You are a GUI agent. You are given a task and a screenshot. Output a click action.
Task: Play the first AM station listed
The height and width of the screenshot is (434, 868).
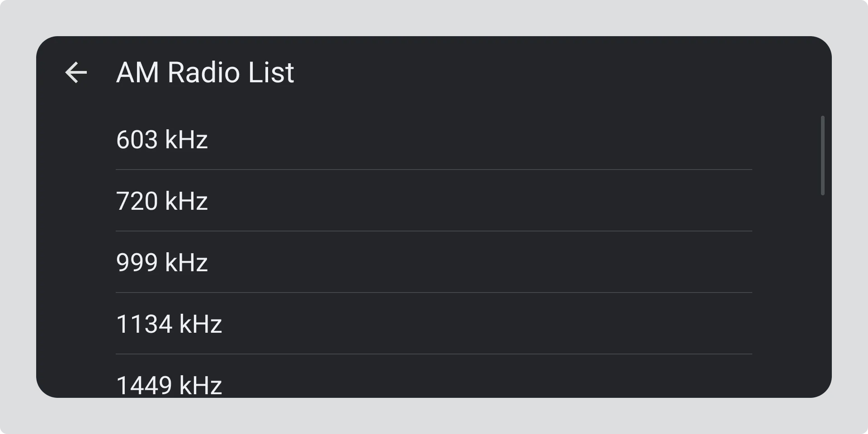coord(162,139)
